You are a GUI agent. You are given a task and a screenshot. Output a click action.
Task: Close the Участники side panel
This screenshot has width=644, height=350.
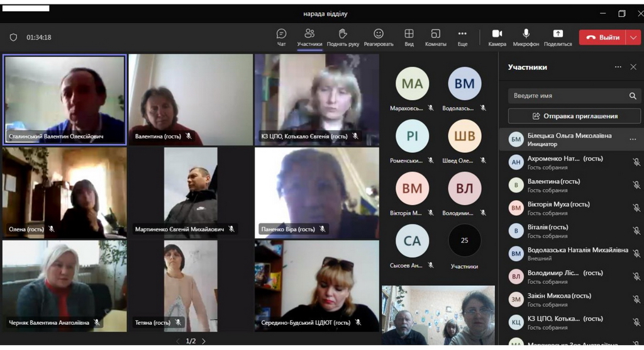633,67
